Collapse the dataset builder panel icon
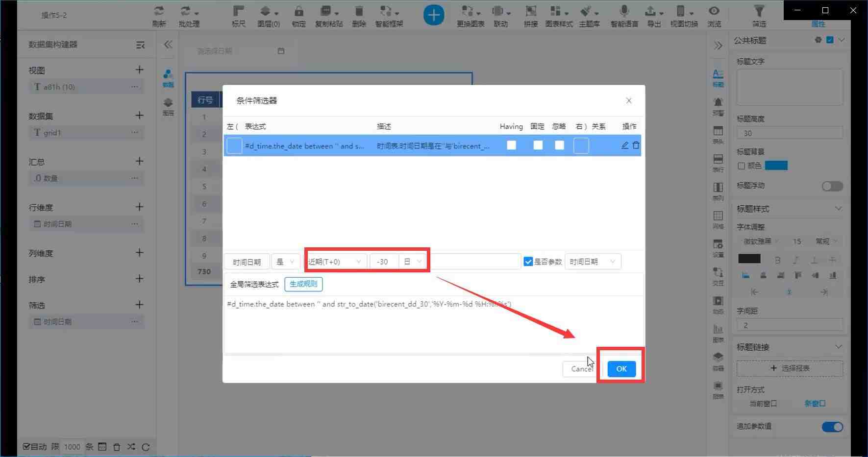This screenshot has width=868, height=457. pos(141,45)
